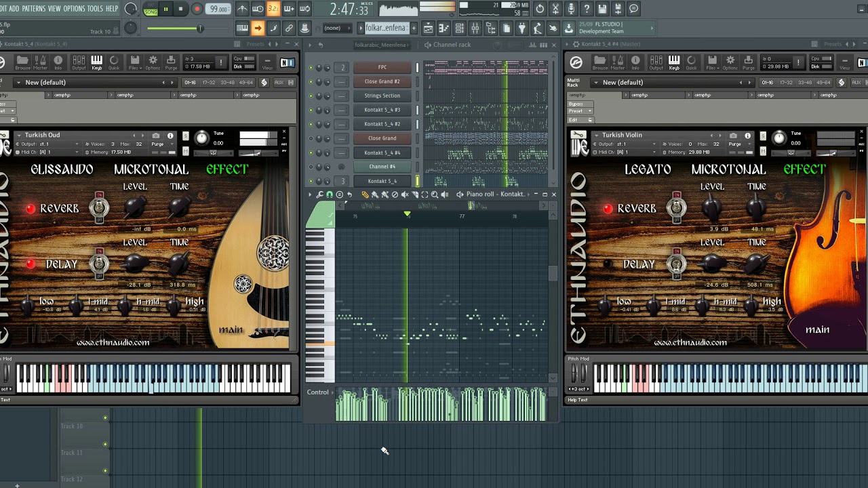
Task: Click the floppy disk save icon in top toolbar
Action: 602,9
